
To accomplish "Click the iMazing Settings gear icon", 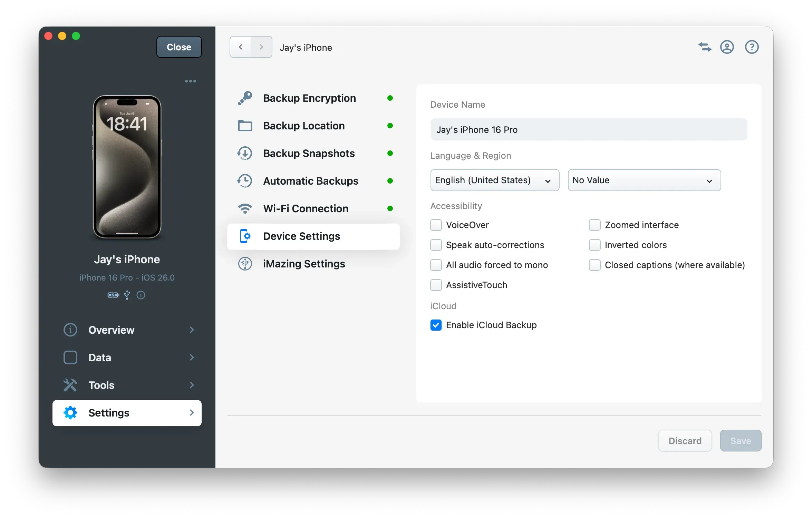I will coord(245,264).
